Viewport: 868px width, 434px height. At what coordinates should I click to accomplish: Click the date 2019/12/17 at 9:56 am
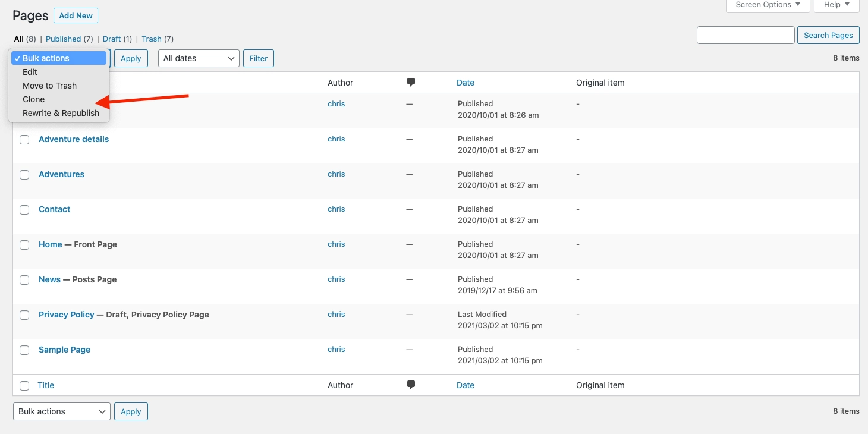click(x=498, y=291)
